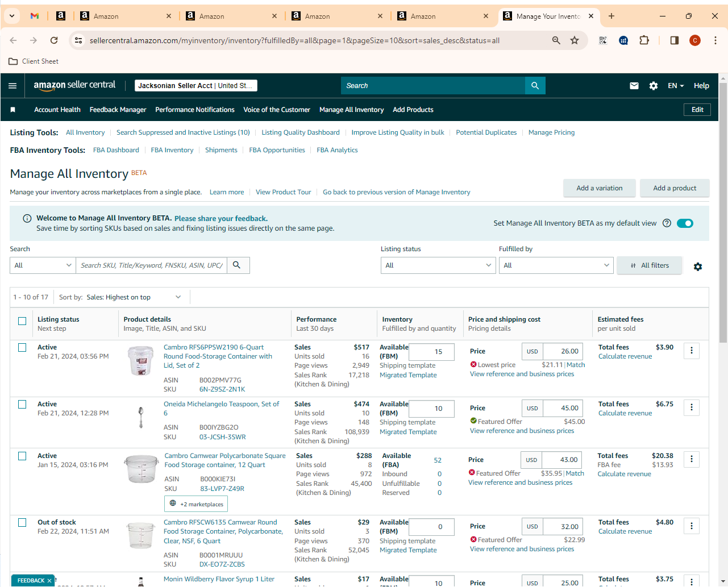728x587 pixels.
Task: Open the Jacksonian Seller Acct account switcher
Action: pyautogui.click(x=196, y=86)
